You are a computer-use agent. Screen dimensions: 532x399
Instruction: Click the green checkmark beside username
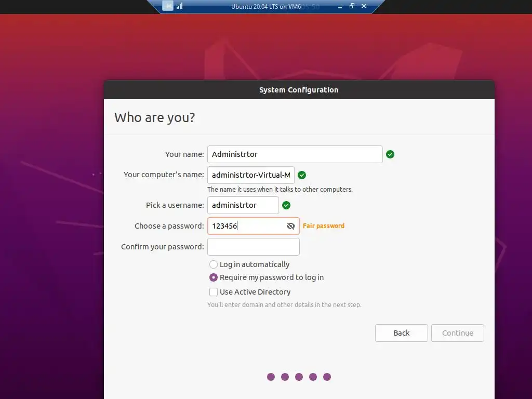click(286, 205)
